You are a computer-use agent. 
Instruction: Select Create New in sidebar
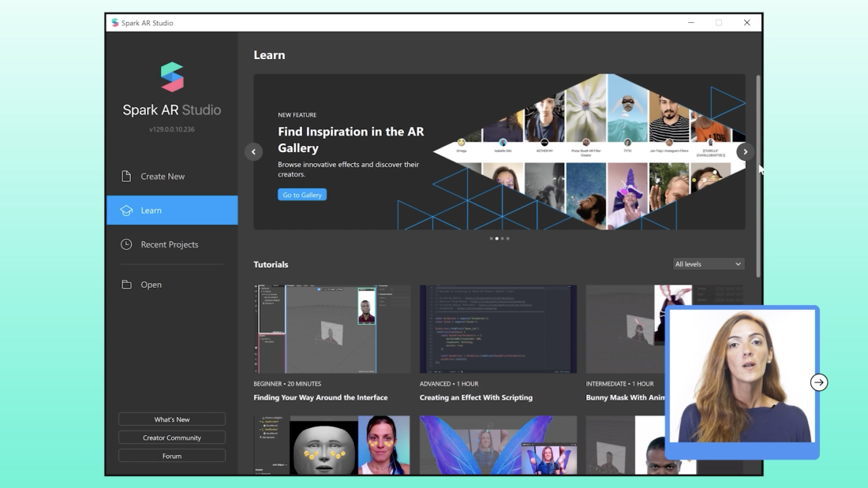[x=163, y=177]
